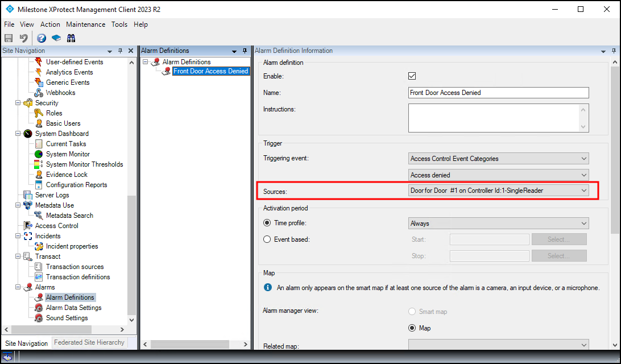Click the Alarm Data Settings icon
This screenshot has width=621, height=364.
point(39,308)
